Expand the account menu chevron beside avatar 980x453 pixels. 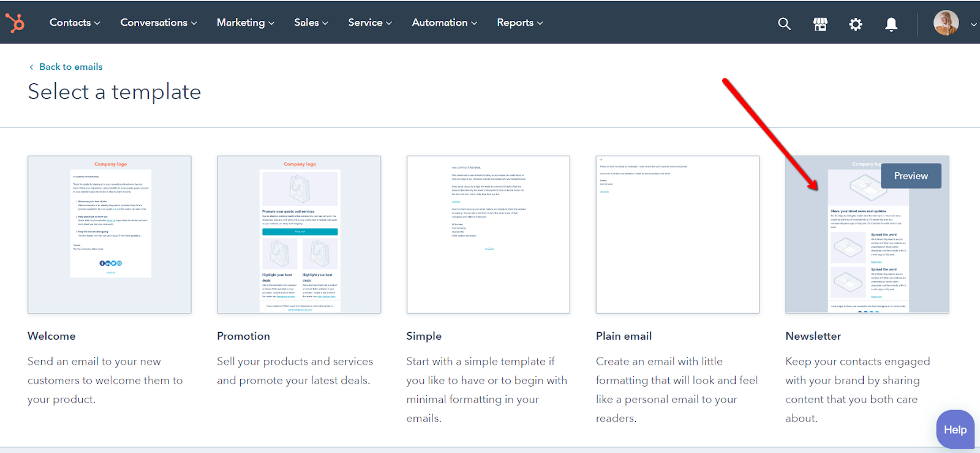(x=973, y=25)
